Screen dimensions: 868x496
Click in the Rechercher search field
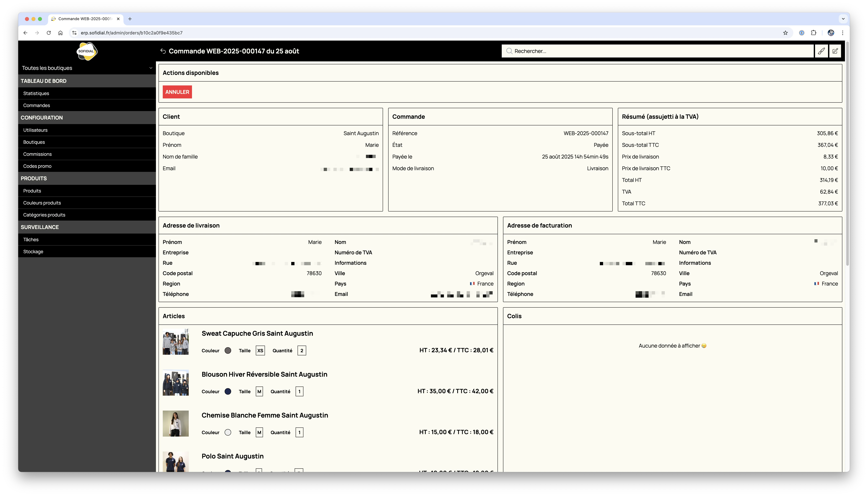(x=657, y=51)
